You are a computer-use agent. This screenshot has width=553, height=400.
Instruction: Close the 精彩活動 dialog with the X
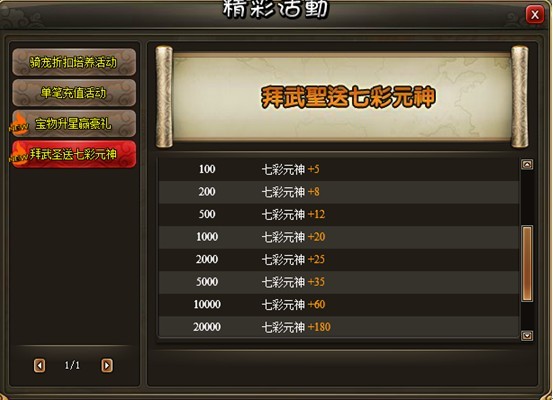click(535, 15)
